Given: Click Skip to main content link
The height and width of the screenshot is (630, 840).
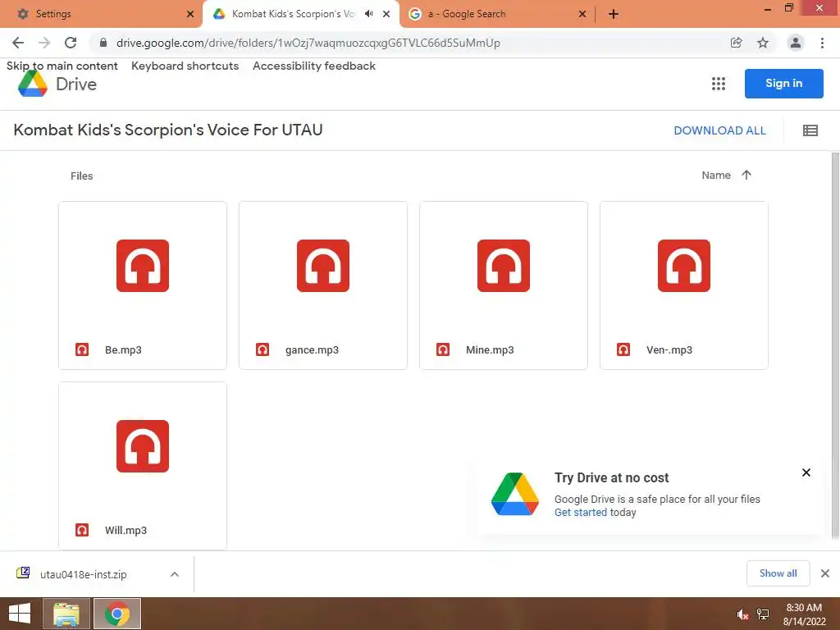Looking at the screenshot, I should (x=62, y=66).
